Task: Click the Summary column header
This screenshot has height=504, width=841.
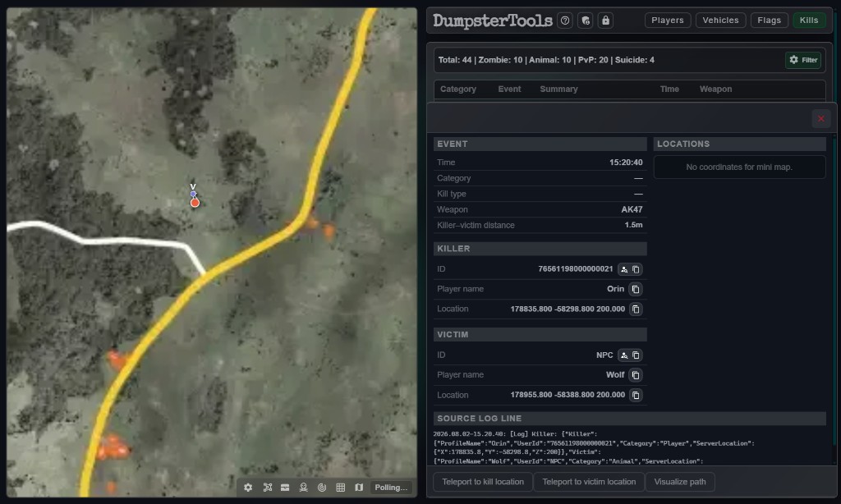Action: click(558, 89)
